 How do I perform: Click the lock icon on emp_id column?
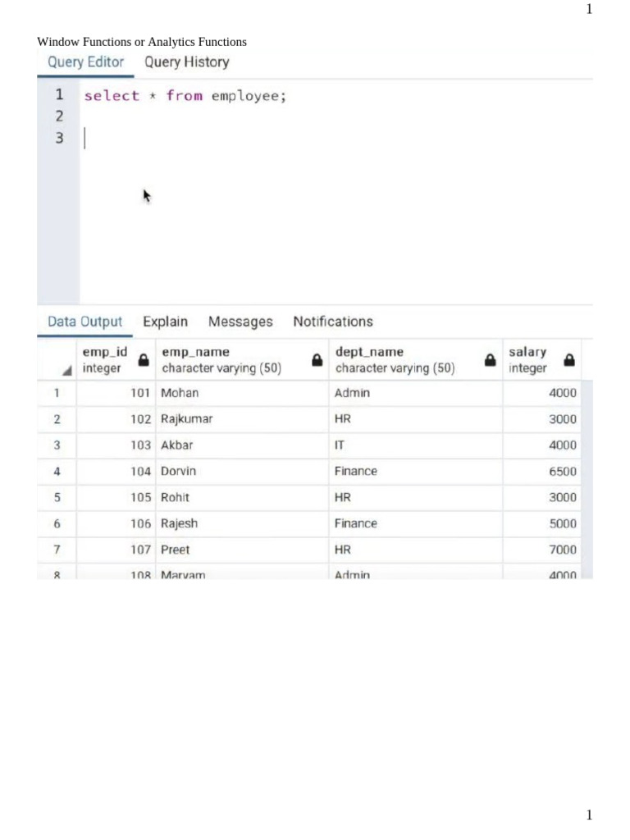[144, 360]
